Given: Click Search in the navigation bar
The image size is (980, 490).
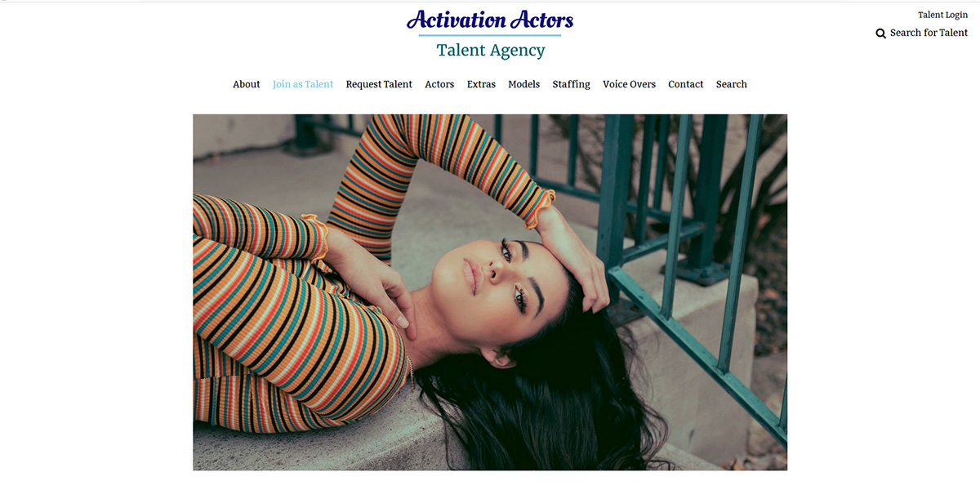Looking at the screenshot, I should pyautogui.click(x=731, y=84).
